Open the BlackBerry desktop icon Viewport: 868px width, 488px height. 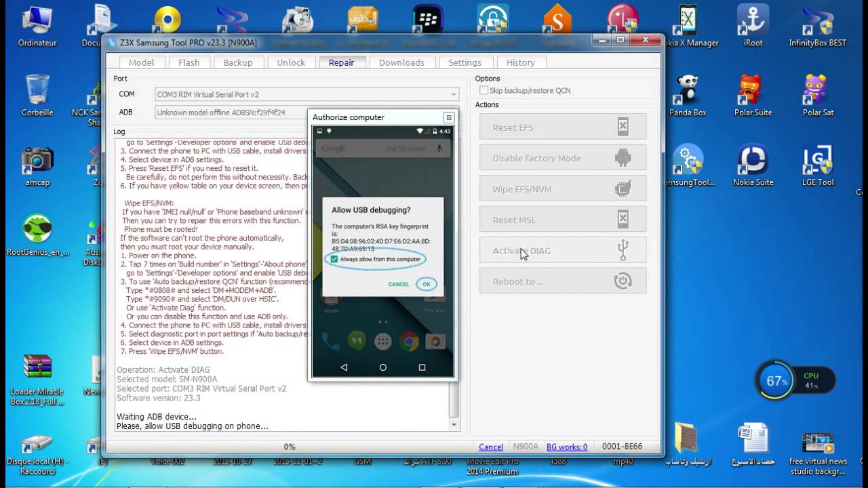click(x=427, y=19)
